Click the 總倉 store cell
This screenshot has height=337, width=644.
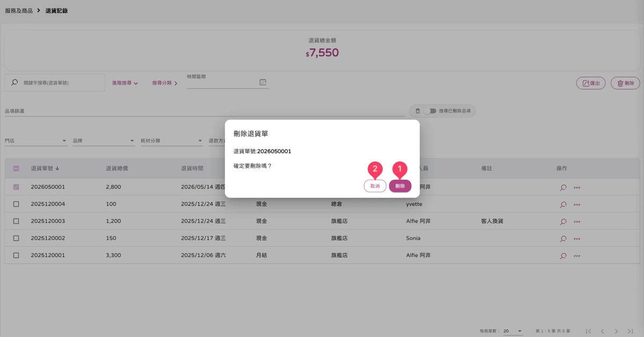336,204
